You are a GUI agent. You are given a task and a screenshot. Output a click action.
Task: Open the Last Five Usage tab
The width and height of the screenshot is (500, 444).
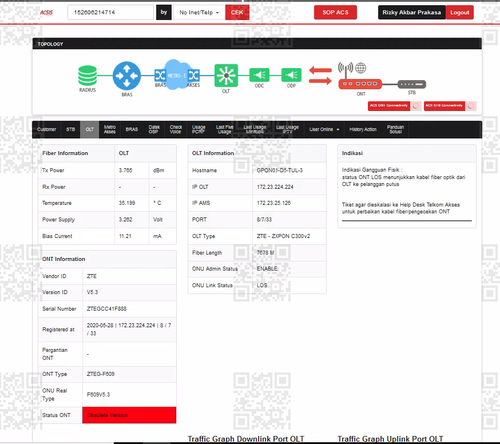click(224, 129)
